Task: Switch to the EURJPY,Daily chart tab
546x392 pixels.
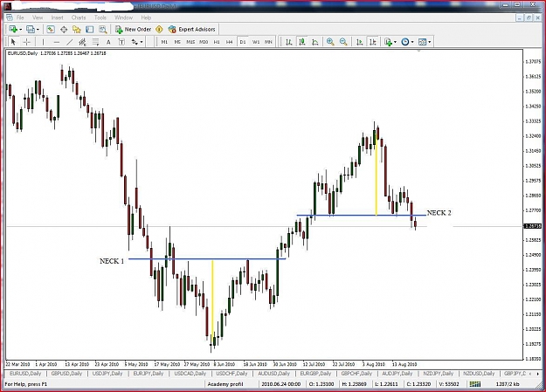Action: (x=149, y=374)
